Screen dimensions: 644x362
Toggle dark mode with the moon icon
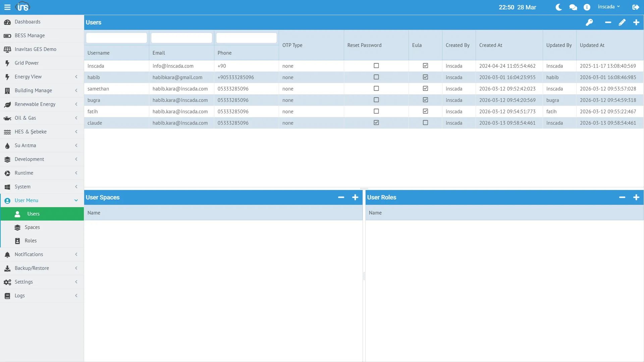pyautogui.click(x=559, y=7)
